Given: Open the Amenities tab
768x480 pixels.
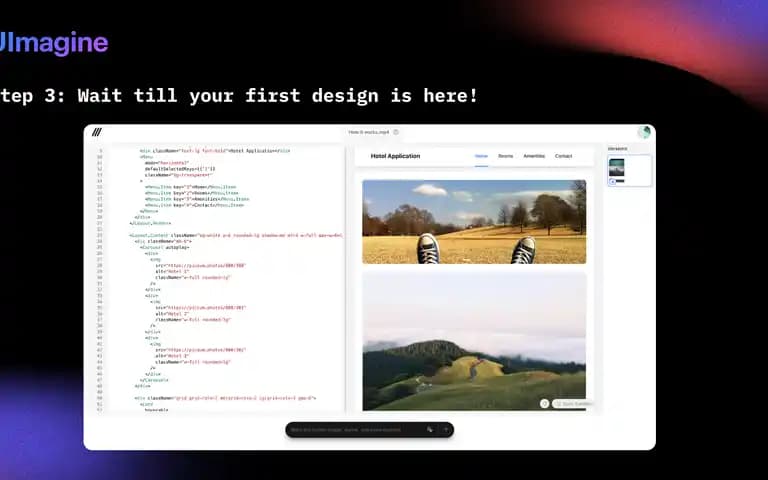Looking at the screenshot, I should [534, 156].
